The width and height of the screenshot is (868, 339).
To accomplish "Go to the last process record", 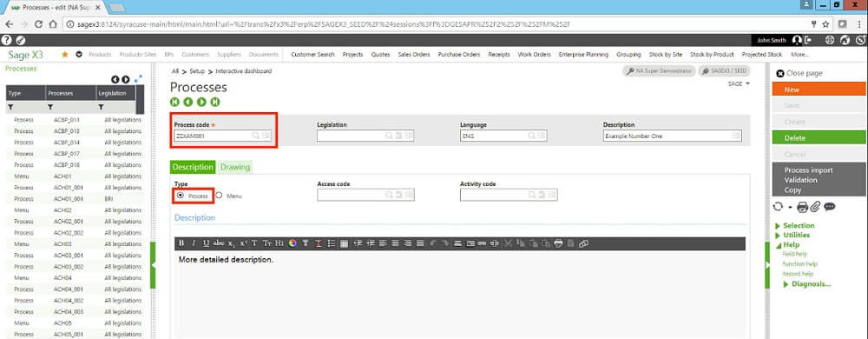I will [214, 102].
